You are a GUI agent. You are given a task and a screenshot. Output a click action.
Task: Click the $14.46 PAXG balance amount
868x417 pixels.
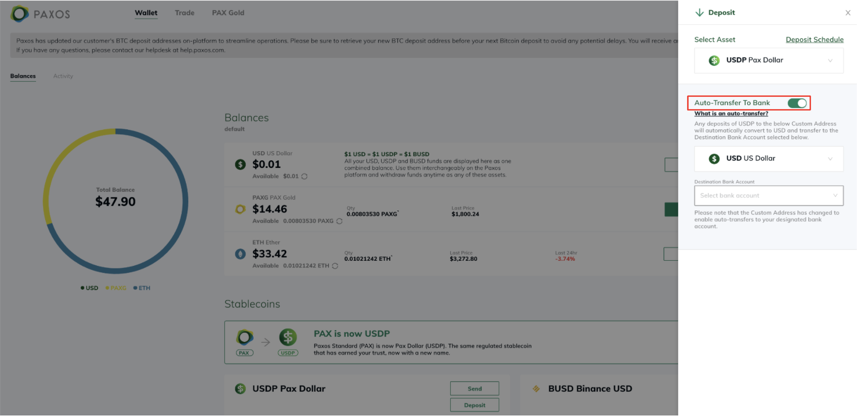(270, 209)
